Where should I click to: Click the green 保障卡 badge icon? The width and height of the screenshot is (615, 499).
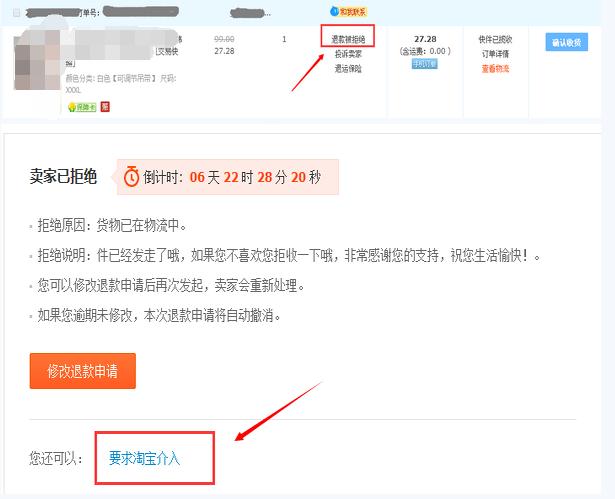82,107
